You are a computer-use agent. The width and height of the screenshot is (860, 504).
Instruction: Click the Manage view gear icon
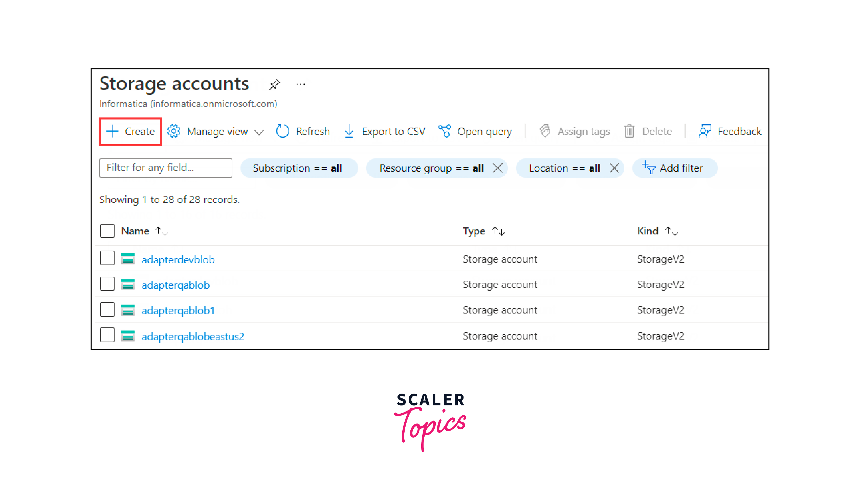pos(174,131)
